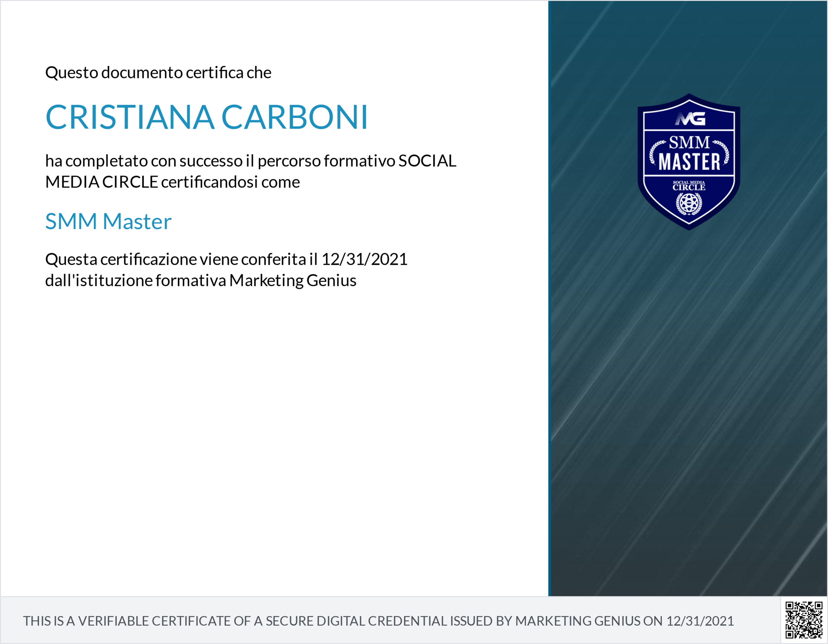Click the line 'Questo documento certifica che'
Screen dimensions: 828x644
[x=158, y=73]
